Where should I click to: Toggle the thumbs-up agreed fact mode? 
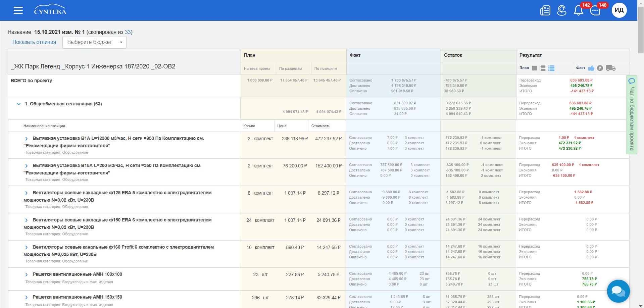(591, 68)
